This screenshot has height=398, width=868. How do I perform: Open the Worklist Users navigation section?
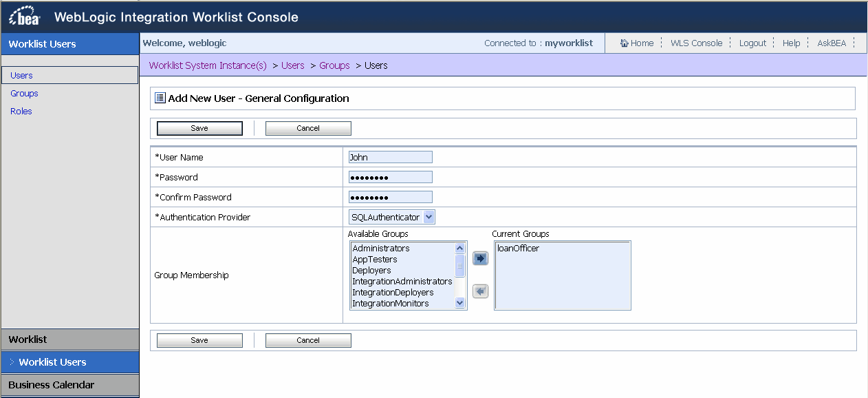coord(69,362)
